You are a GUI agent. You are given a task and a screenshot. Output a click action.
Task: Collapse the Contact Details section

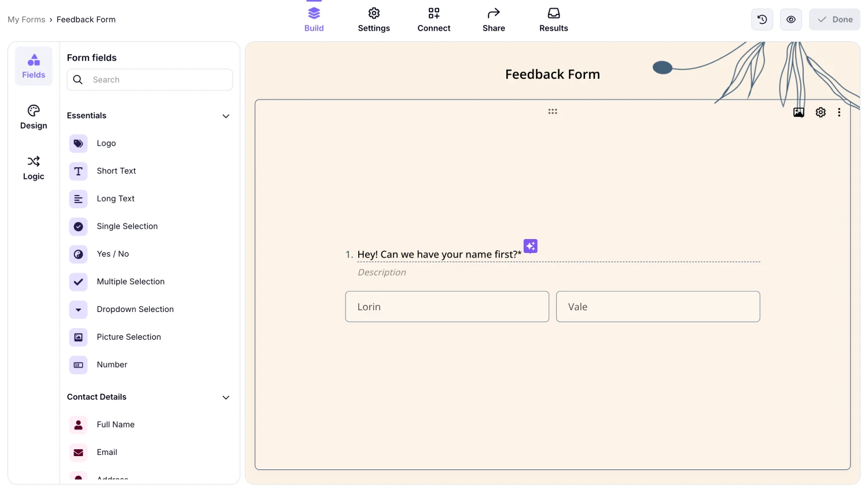click(226, 398)
